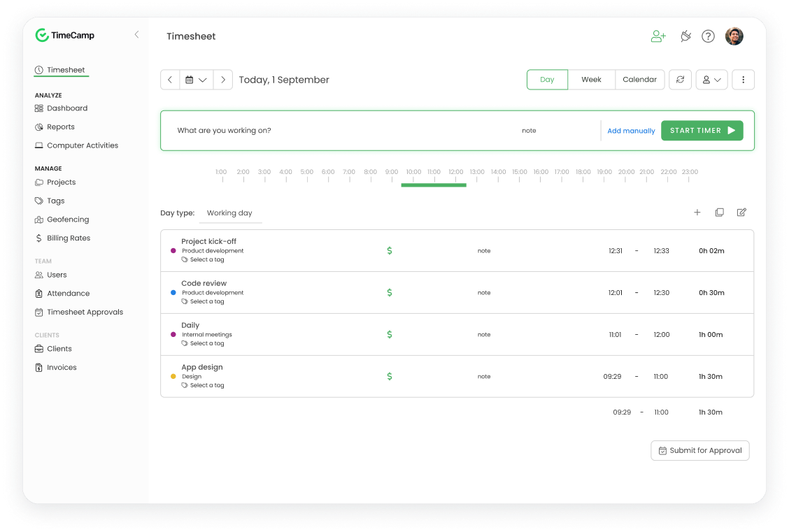Toggle billable status on App design

[390, 376]
